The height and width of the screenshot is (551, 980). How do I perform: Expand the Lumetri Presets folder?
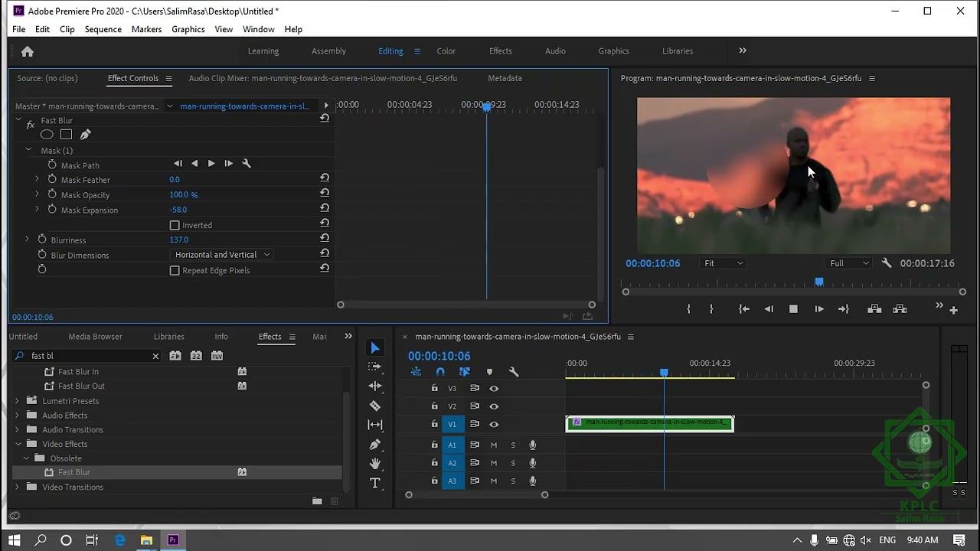pos(18,400)
